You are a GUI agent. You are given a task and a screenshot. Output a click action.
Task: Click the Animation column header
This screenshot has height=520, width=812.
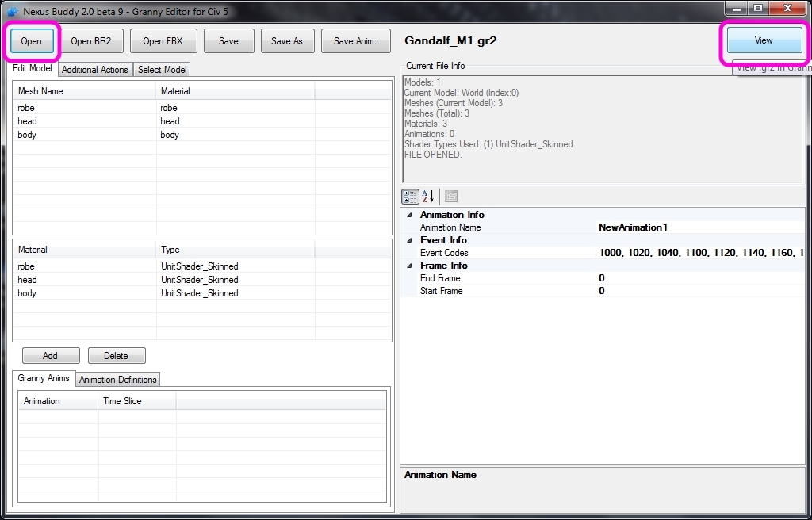tap(59, 401)
